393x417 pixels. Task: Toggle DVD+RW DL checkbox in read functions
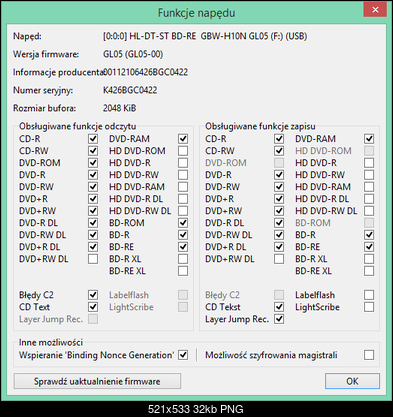93,259
